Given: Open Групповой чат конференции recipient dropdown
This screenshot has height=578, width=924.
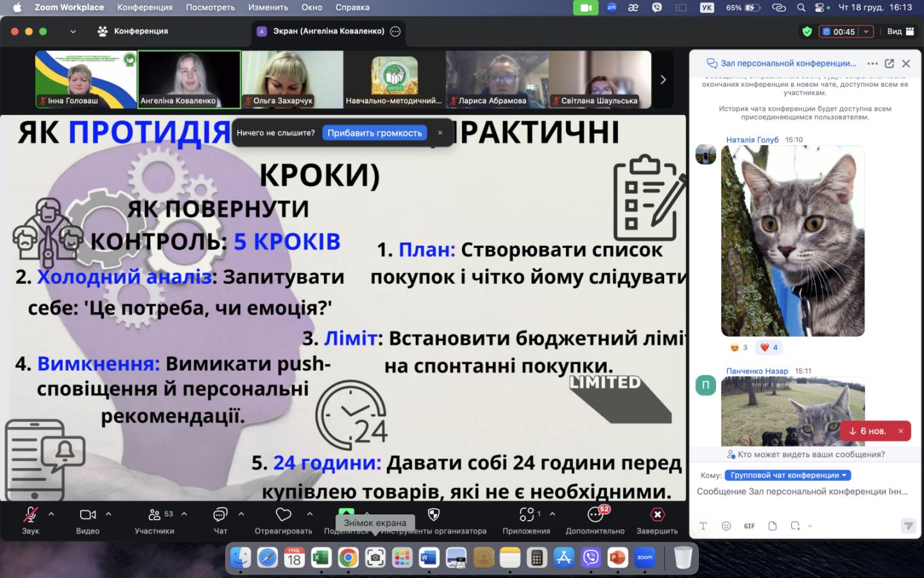Looking at the screenshot, I should [x=787, y=475].
